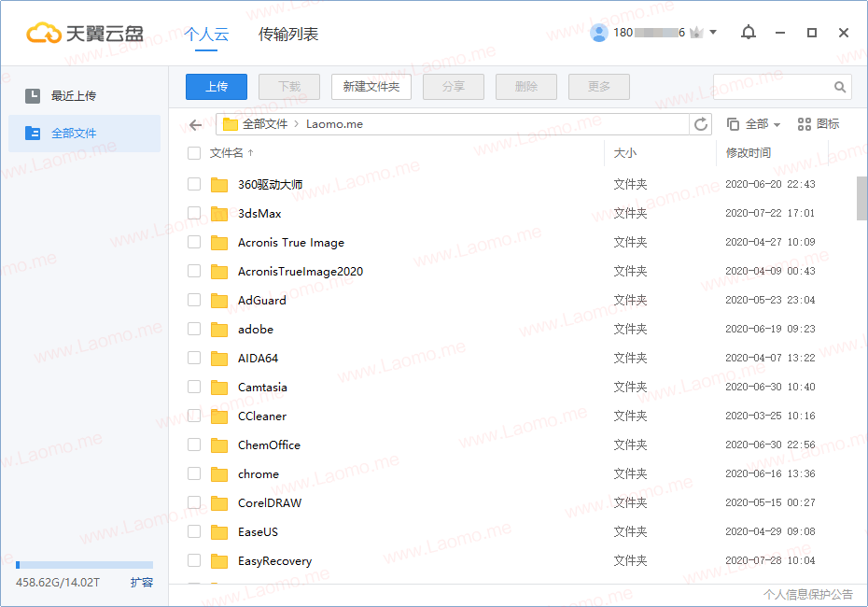Click the 最近上传 sidebar icon
This screenshot has height=607, width=868.
pos(33,96)
